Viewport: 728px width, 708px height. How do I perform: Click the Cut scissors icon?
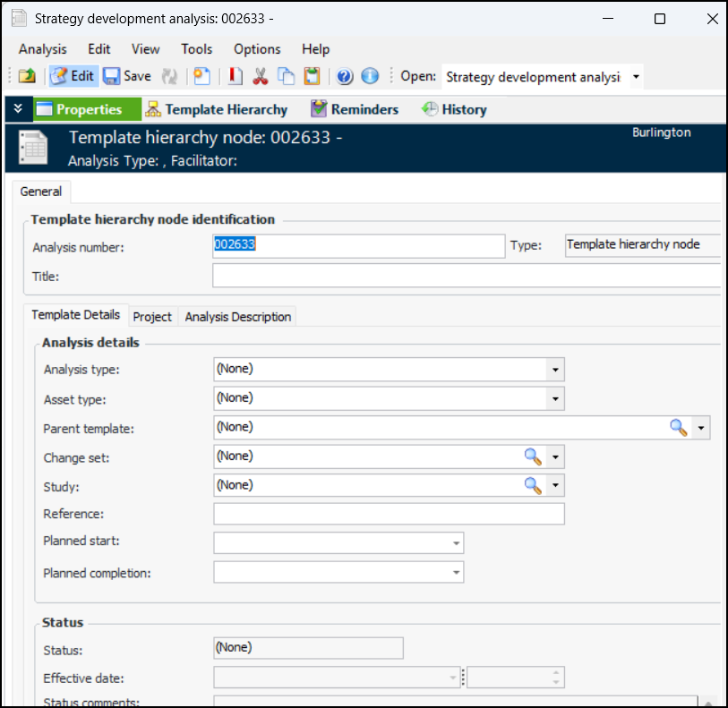pyautogui.click(x=261, y=76)
